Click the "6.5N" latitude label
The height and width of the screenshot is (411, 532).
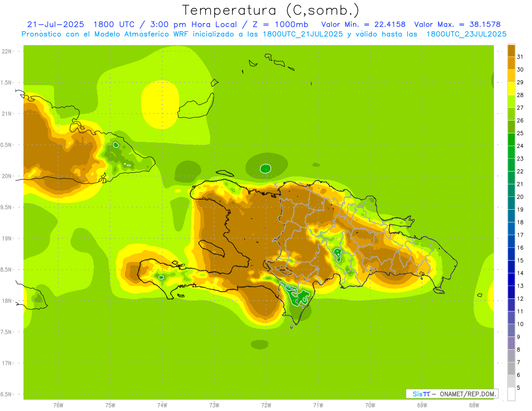[x=7, y=395]
